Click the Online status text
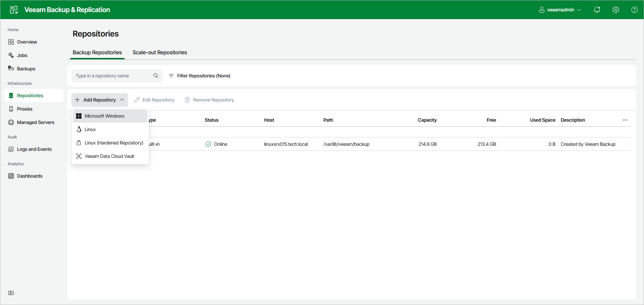 click(221, 144)
